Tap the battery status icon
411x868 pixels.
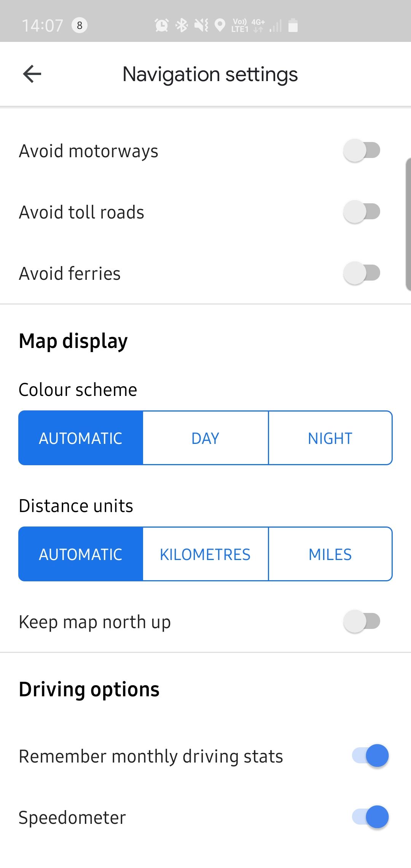(293, 26)
